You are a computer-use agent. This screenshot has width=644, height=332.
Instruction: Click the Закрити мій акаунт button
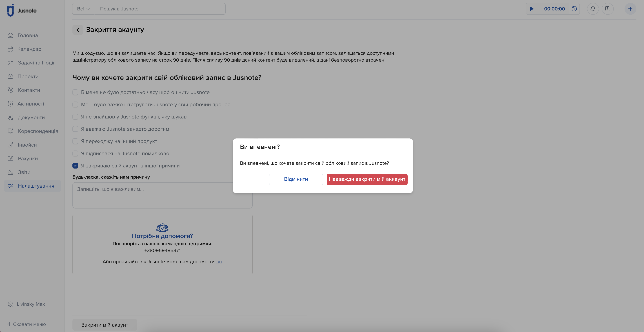[105, 325]
